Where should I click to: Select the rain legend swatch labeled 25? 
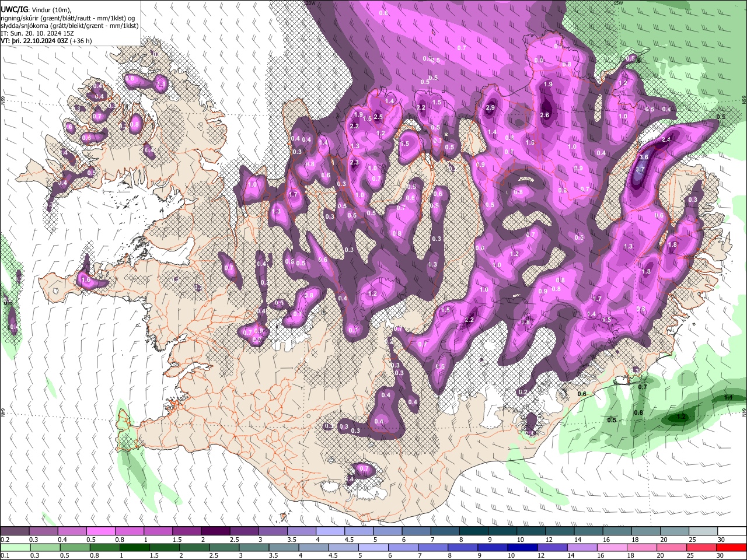point(701,548)
